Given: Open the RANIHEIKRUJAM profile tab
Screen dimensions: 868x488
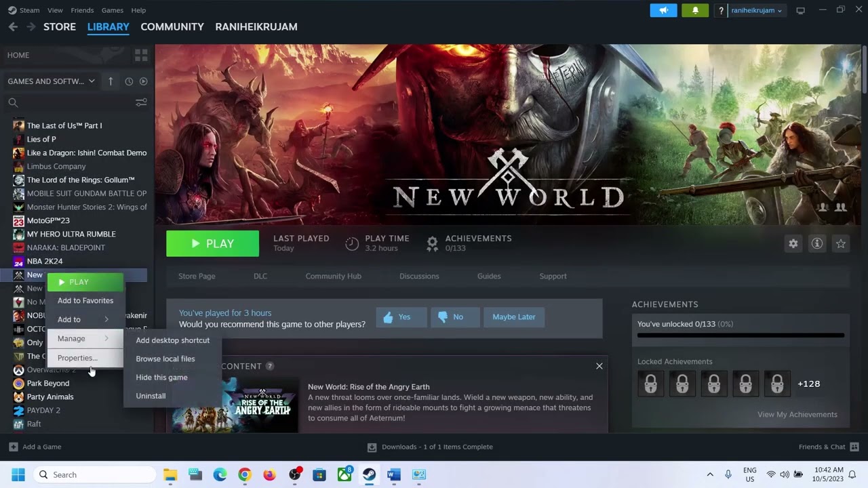Looking at the screenshot, I should pyautogui.click(x=256, y=26).
